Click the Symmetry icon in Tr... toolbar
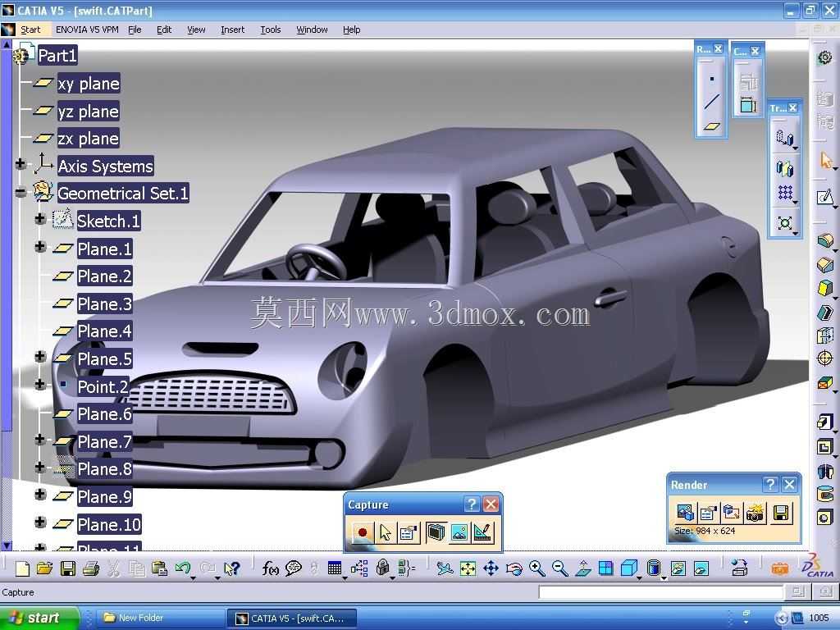The width and height of the screenshot is (840, 630). [785, 169]
